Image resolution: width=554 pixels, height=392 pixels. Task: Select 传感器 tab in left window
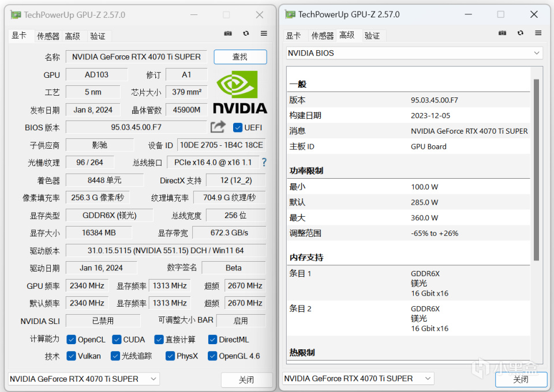pyautogui.click(x=48, y=36)
